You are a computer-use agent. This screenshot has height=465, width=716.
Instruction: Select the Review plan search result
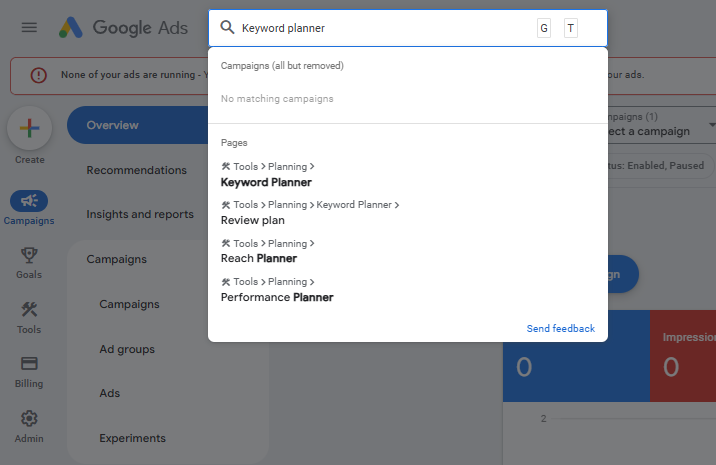252,220
